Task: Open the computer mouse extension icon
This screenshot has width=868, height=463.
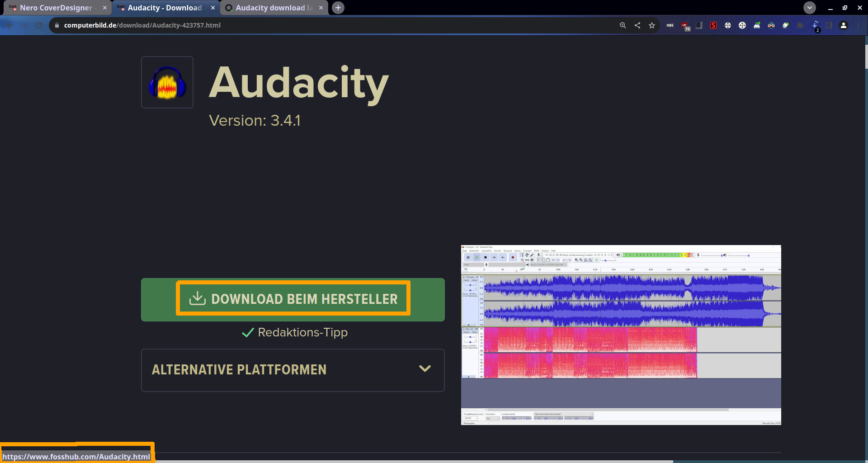Action: point(786,25)
